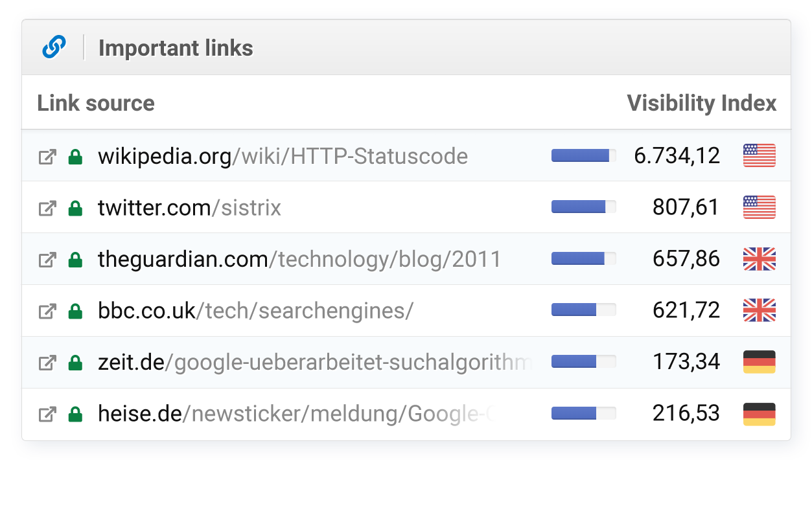
Task: Click the chain link icon beside Important links
Action: pos(54,47)
